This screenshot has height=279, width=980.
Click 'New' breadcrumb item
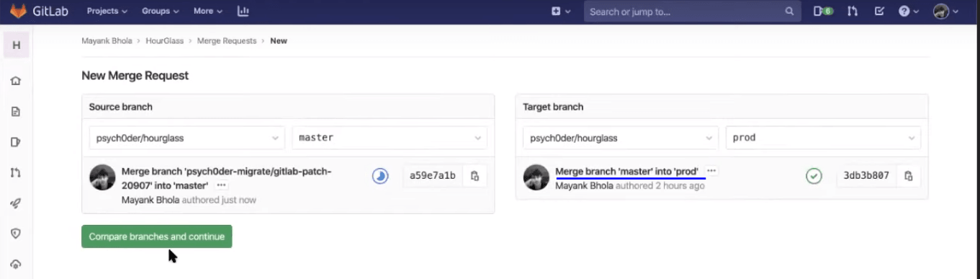(x=279, y=41)
